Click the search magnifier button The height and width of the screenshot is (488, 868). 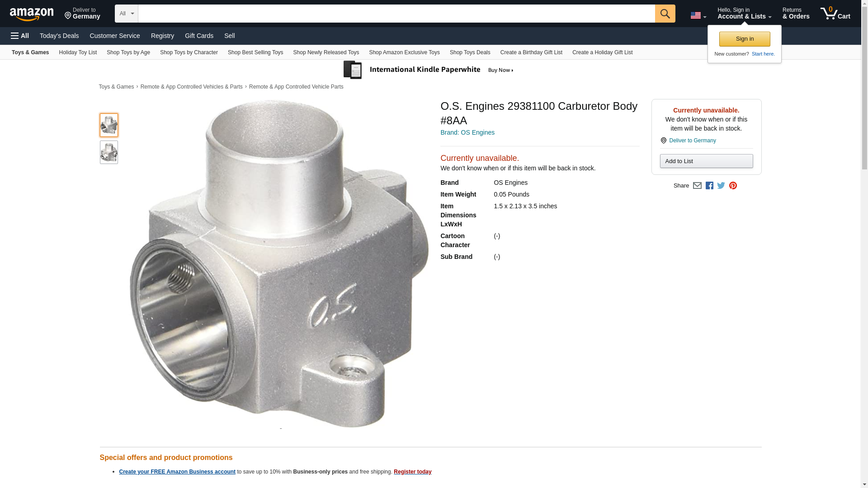pyautogui.click(x=665, y=14)
